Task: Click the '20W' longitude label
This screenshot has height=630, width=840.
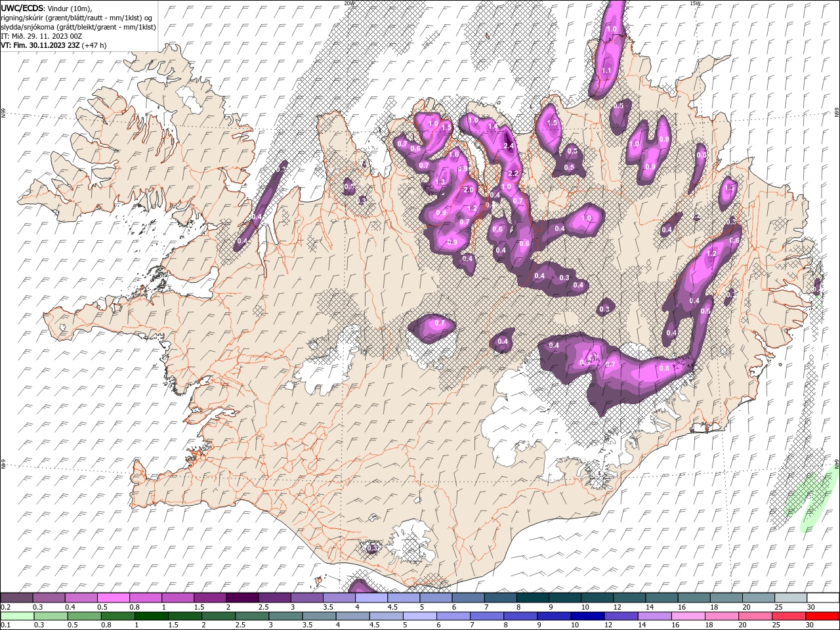Action: point(348,3)
